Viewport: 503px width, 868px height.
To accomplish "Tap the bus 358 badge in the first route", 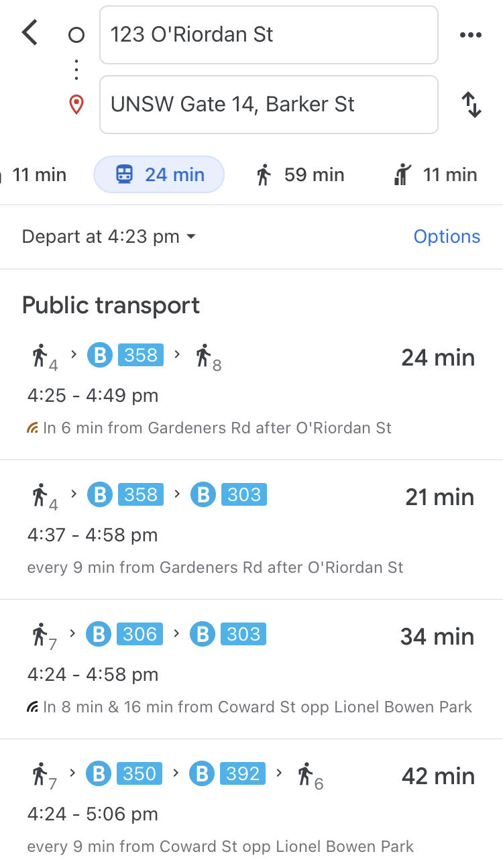I will pos(141,355).
